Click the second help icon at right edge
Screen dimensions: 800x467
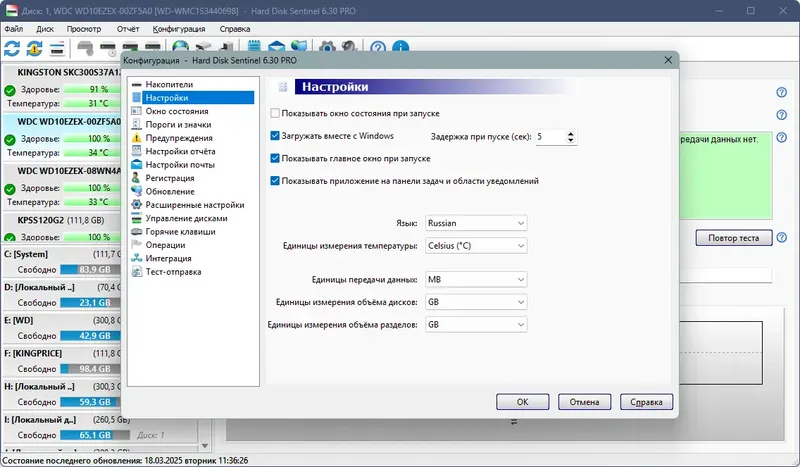(x=782, y=115)
